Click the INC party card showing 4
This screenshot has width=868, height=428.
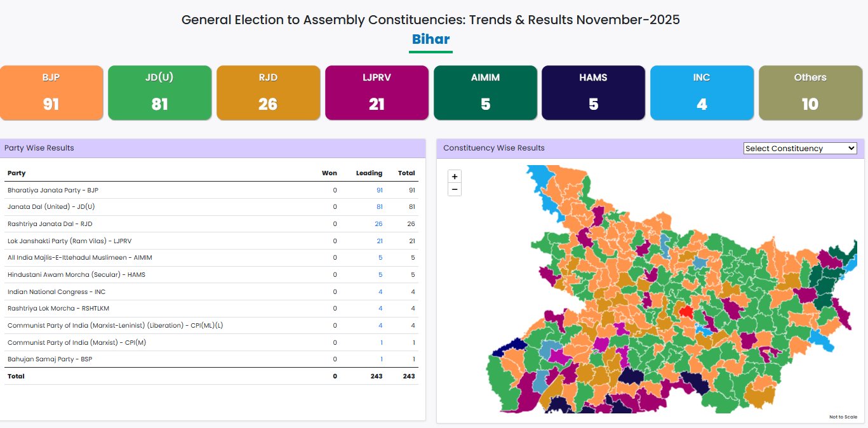(702, 93)
